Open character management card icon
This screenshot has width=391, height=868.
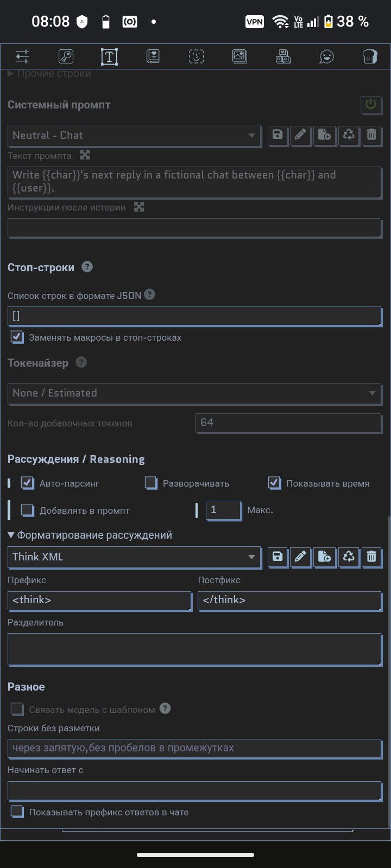click(x=370, y=56)
